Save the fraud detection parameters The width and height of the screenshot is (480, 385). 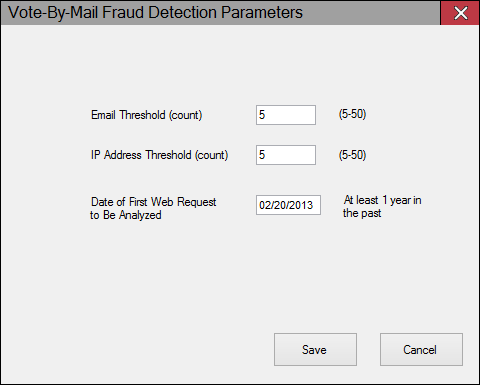point(315,349)
